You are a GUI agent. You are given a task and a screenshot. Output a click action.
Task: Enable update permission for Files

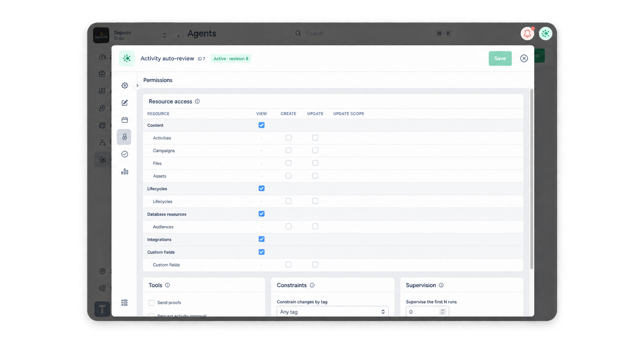(x=315, y=163)
